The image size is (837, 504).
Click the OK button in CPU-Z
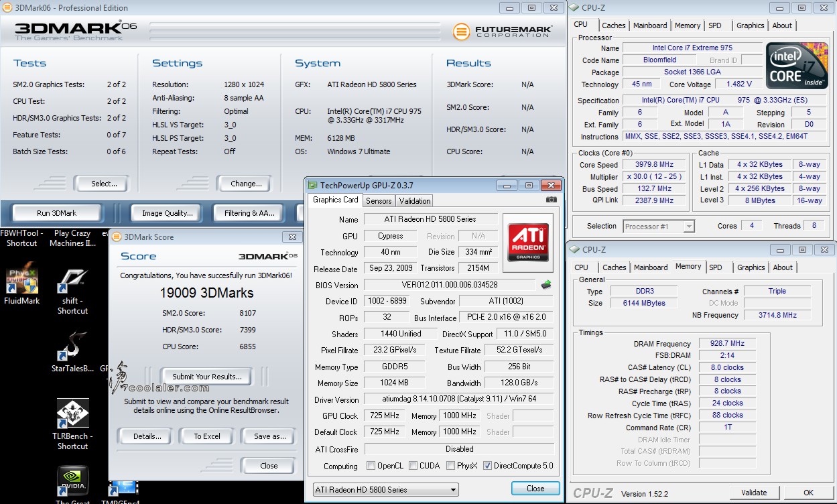[x=808, y=493]
